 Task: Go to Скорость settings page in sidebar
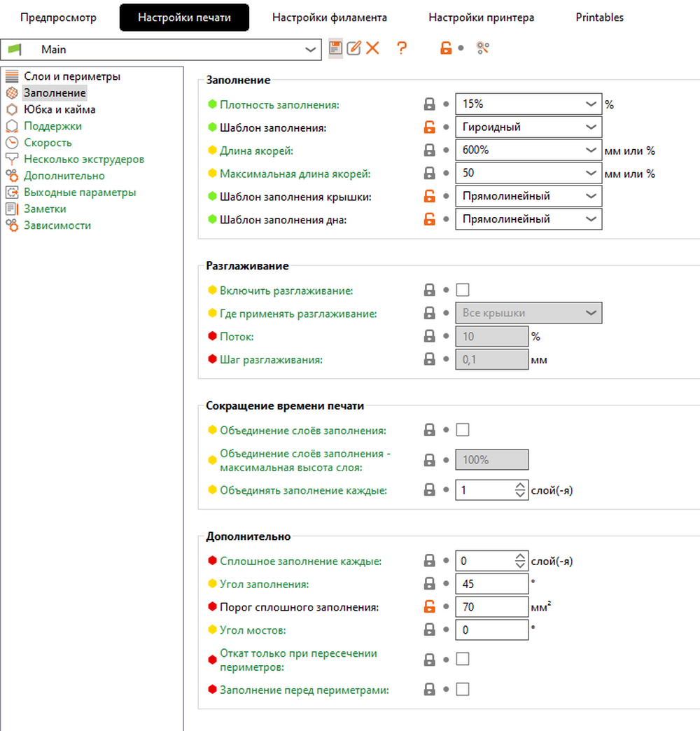[48, 143]
